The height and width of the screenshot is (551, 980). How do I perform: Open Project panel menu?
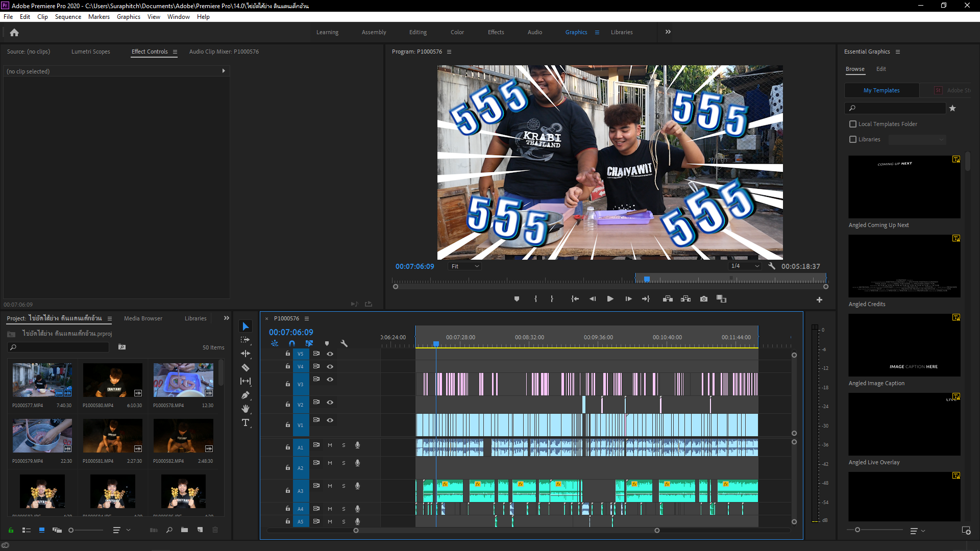pyautogui.click(x=109, y=319)
